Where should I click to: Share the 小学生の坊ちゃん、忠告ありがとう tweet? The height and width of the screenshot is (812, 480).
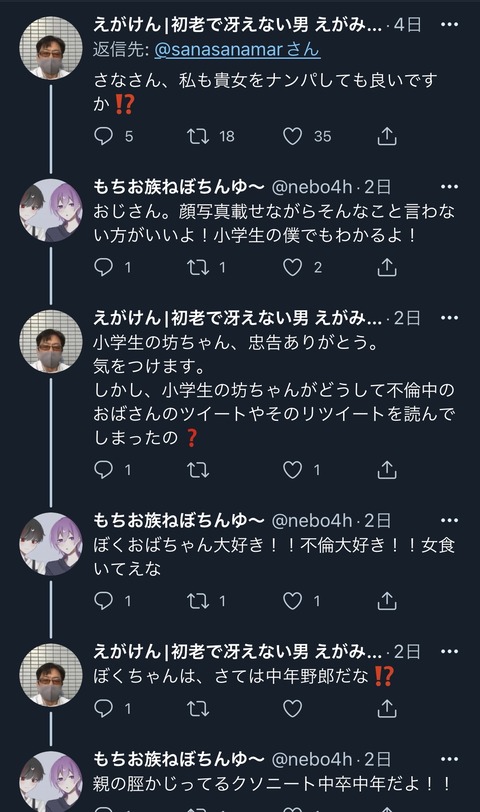[x=387, y=470]
